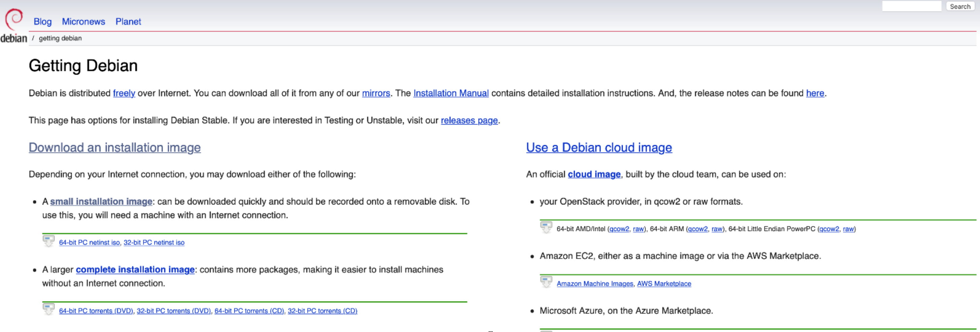
Task: Follow the bold 'cloud image' link
Action: click(594, 174)
